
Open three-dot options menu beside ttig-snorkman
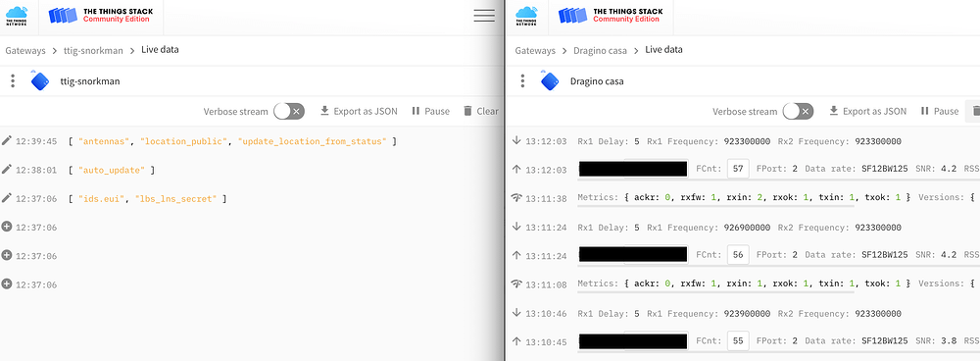pyautogui.click(x=13, y=81)
